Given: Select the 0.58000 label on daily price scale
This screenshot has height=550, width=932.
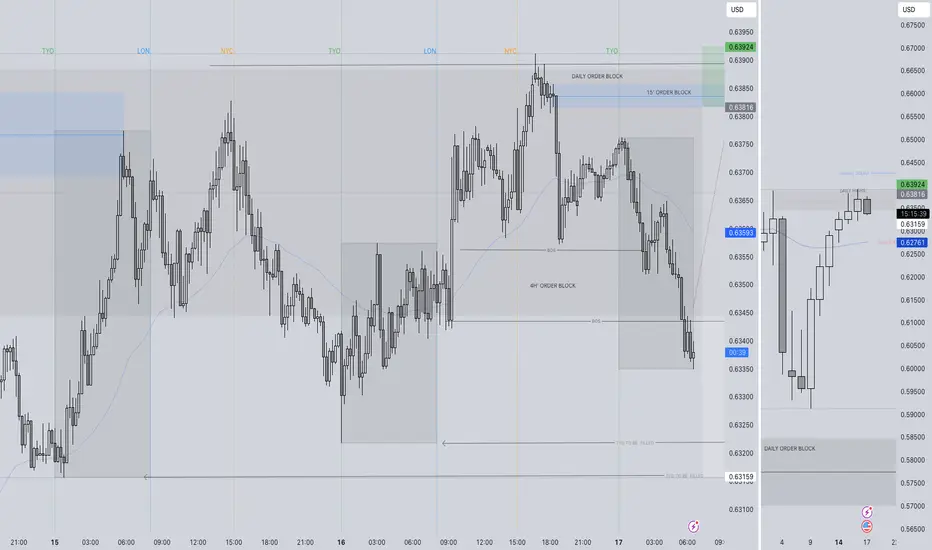Looking at the screenshot, I should click(x=912, y=460).
